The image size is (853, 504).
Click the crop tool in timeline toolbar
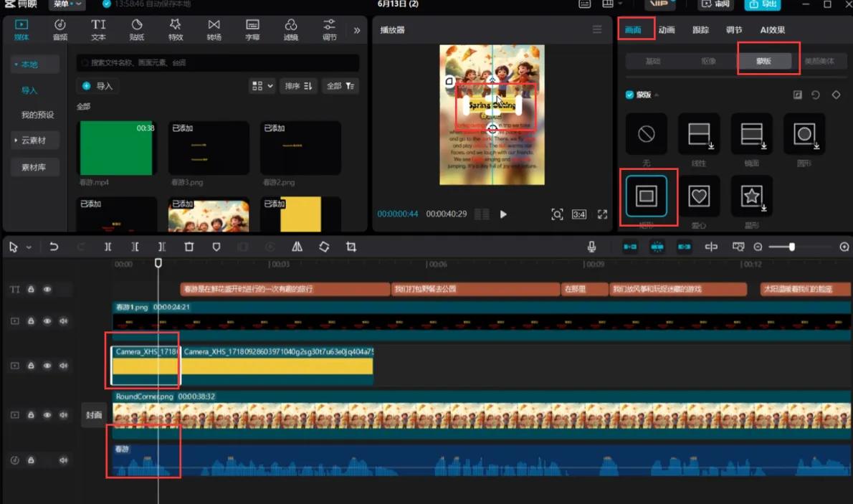[x=351, y=247]
